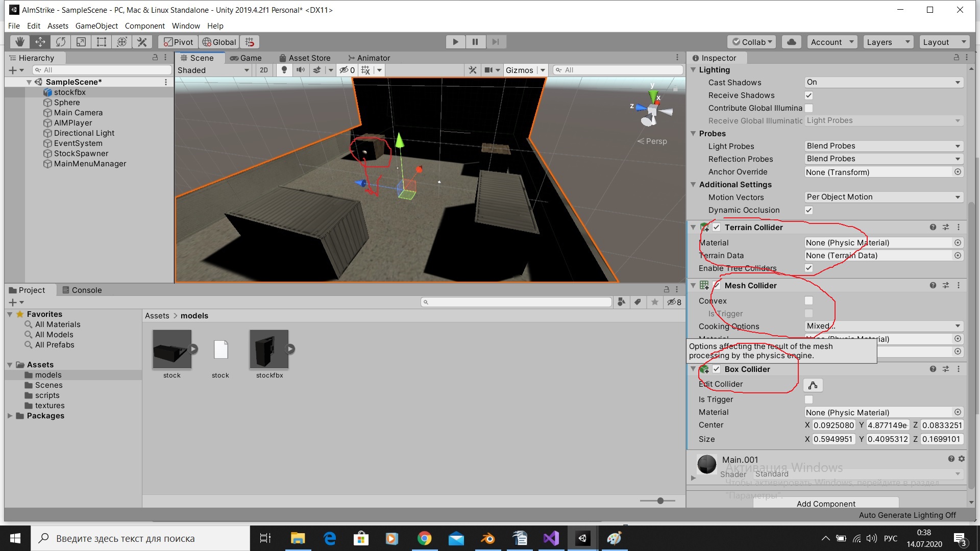Open Box Collider more options menu
980x551 pixels.
point(959,369)
